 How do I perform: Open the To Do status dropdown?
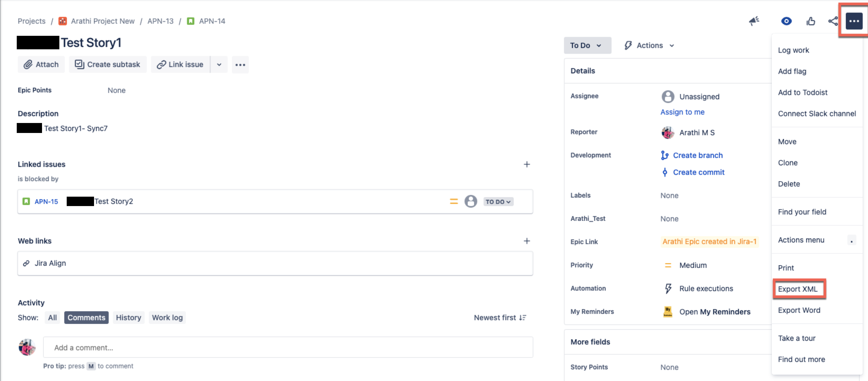click(587, 45)
